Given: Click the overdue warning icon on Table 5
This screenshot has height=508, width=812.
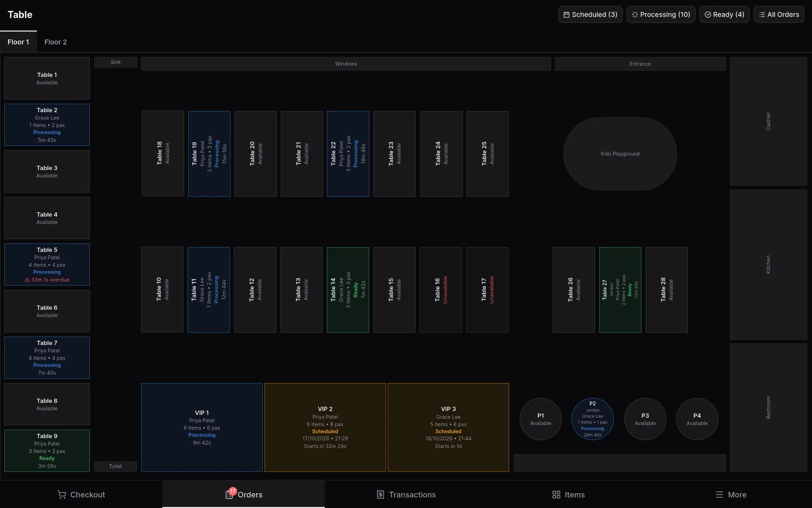Looking at the screenshot, I should pyautogui.click(x=27, y=280).
